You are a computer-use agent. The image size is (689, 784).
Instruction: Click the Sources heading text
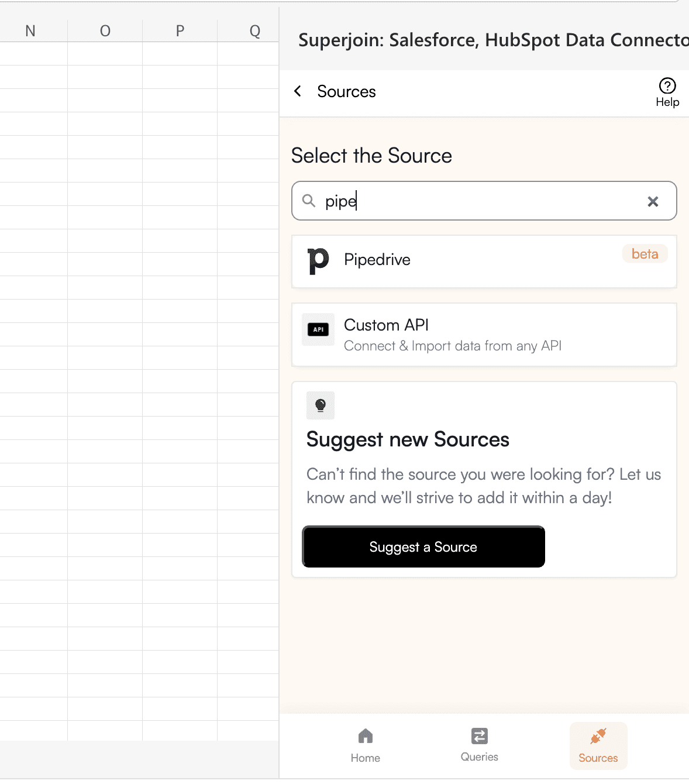point(346,92)
